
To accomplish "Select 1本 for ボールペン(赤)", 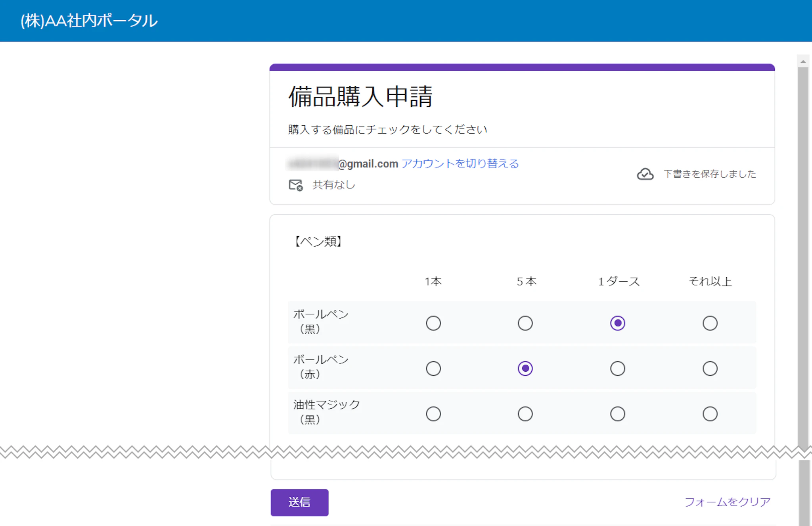I will pos(433,369).
